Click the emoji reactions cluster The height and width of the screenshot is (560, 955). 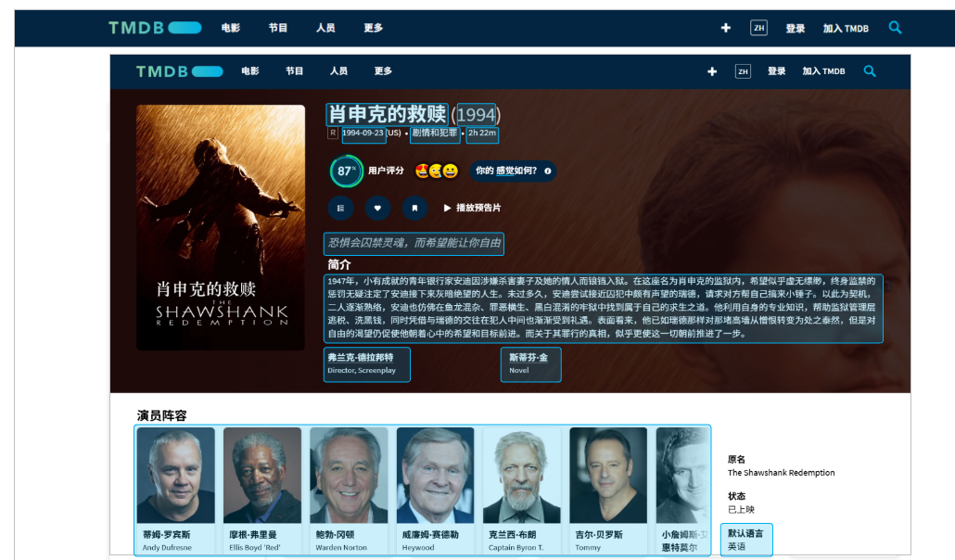pyautogui.click(x=437, y=172)
